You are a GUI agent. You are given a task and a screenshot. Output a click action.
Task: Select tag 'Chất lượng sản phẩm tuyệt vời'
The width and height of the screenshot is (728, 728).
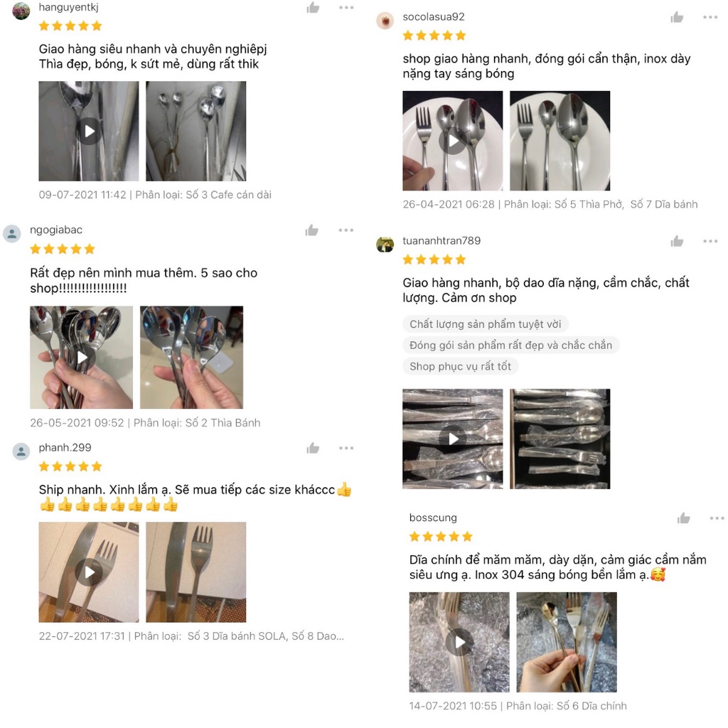485,324
